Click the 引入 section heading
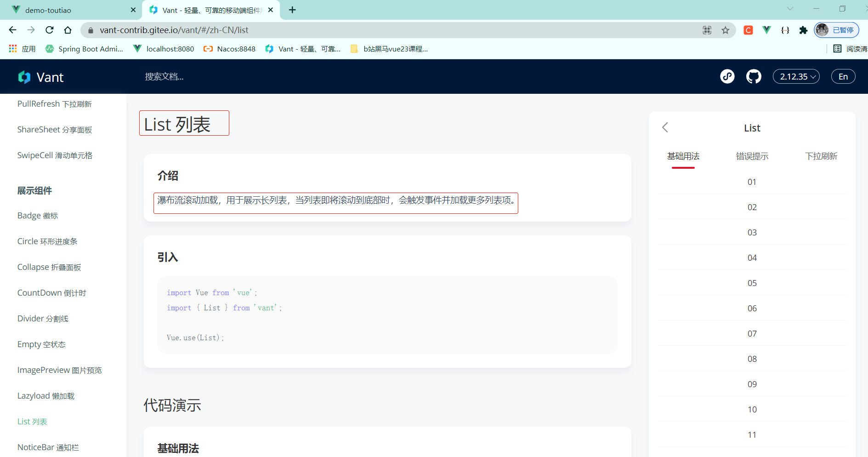This screenshot has width=868, height=457. click(x=168, y=257)
